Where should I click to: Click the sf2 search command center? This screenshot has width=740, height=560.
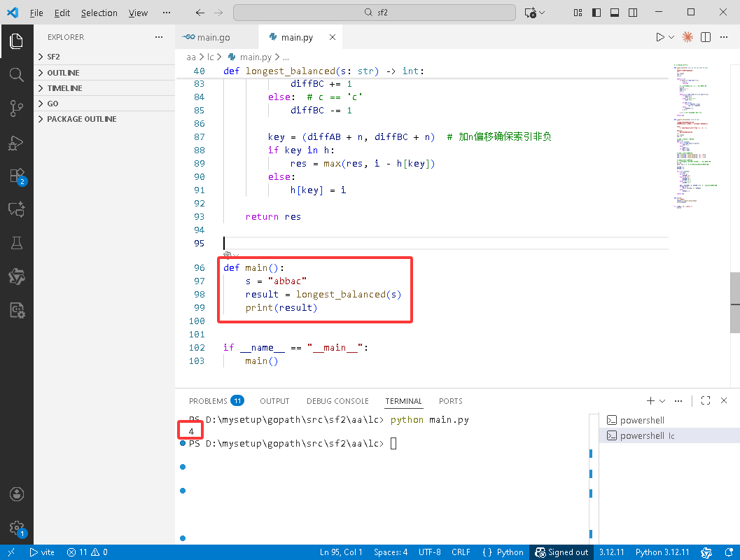(x=375, y=13)
